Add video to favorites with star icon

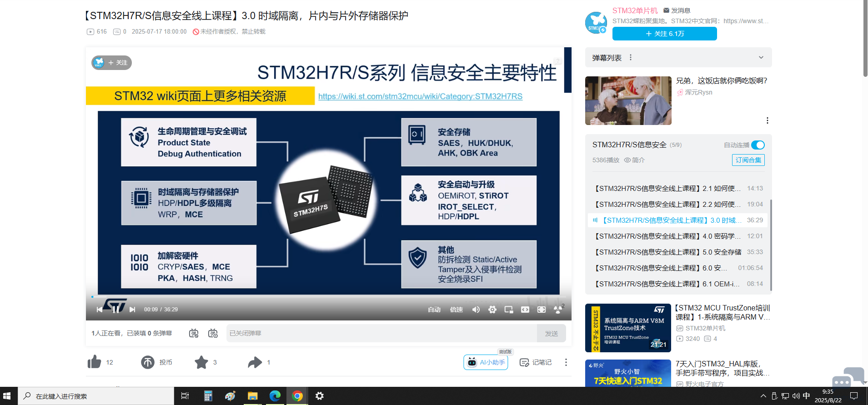201,362
